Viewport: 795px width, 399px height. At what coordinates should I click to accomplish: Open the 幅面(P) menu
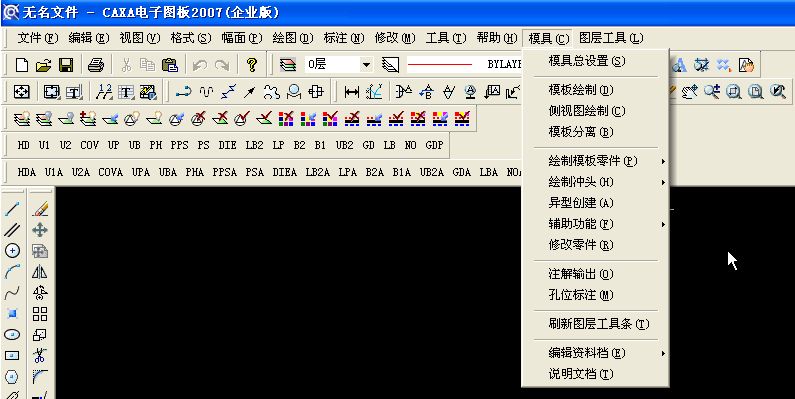click(x=242, y=38)
